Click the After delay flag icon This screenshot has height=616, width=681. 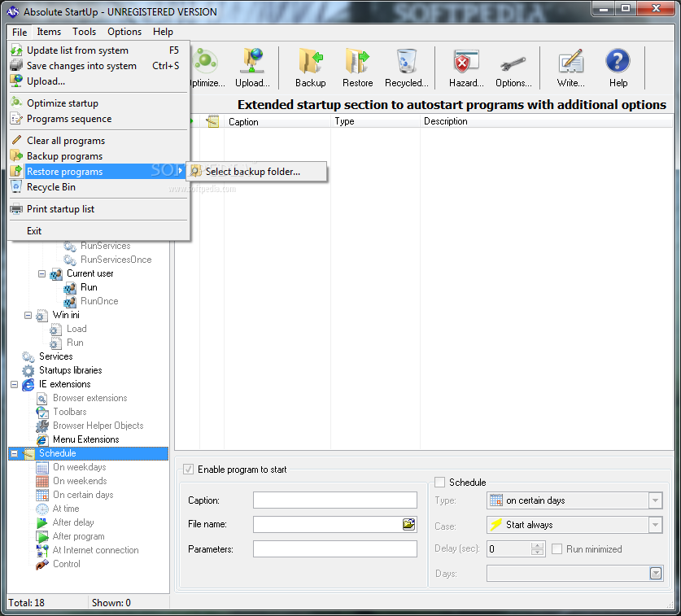coord(42,522)
